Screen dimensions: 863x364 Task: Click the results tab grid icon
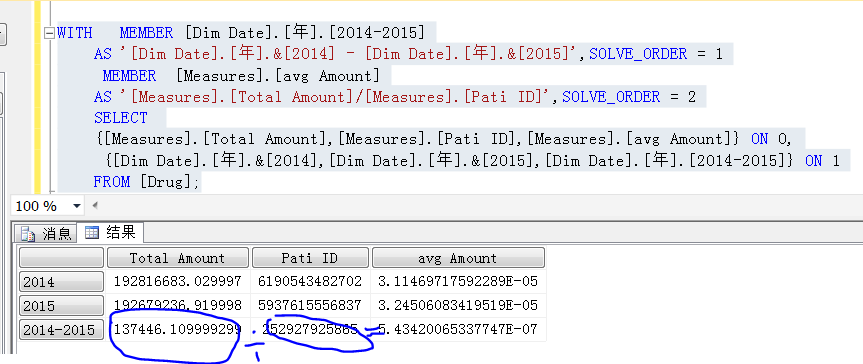[x=91, y=233]
